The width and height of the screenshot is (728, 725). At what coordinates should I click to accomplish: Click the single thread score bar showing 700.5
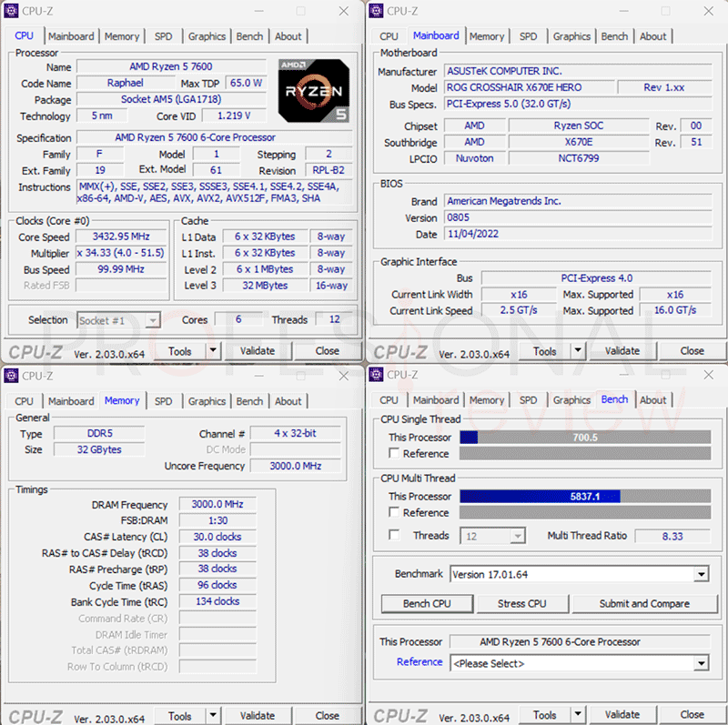(585, 438)
